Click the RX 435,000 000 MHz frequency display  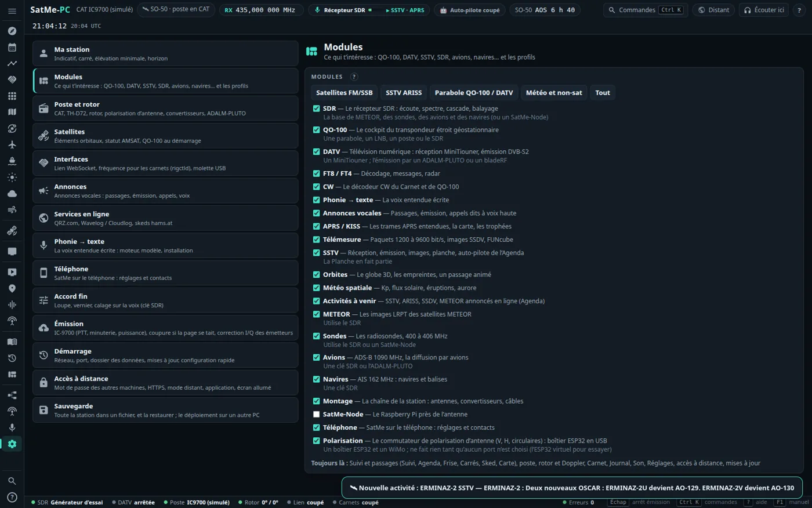pos(260,10)
